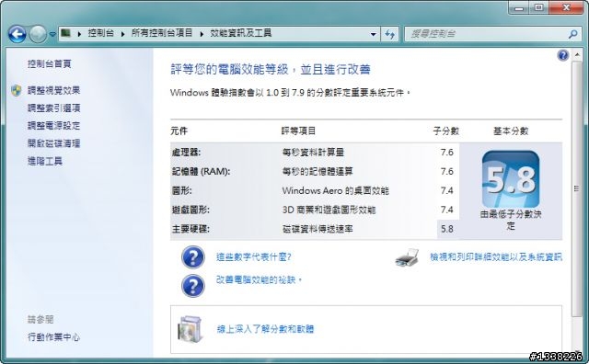Click Windows Aero 的桌面效能 text
The width and height of the screenshot is (589, 364).
335,190
